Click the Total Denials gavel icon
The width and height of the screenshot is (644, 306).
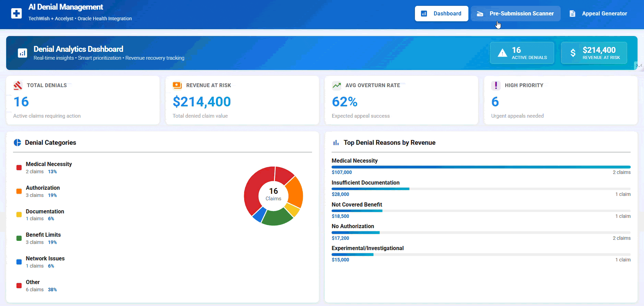click(x=18, y=85)
